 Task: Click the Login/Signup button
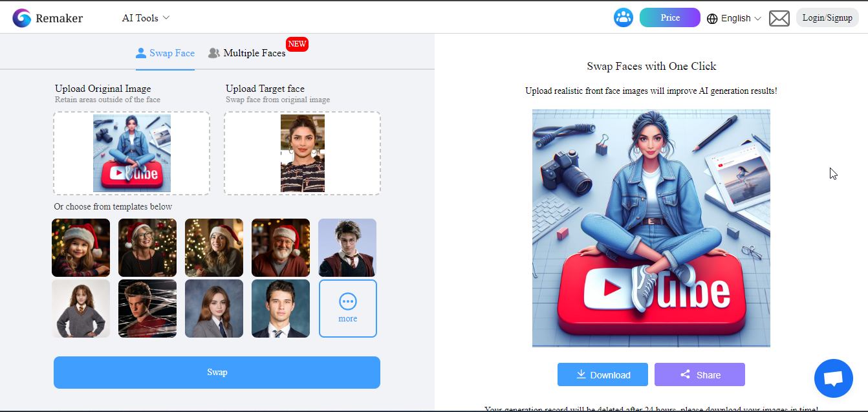click(x=827, y=17)
